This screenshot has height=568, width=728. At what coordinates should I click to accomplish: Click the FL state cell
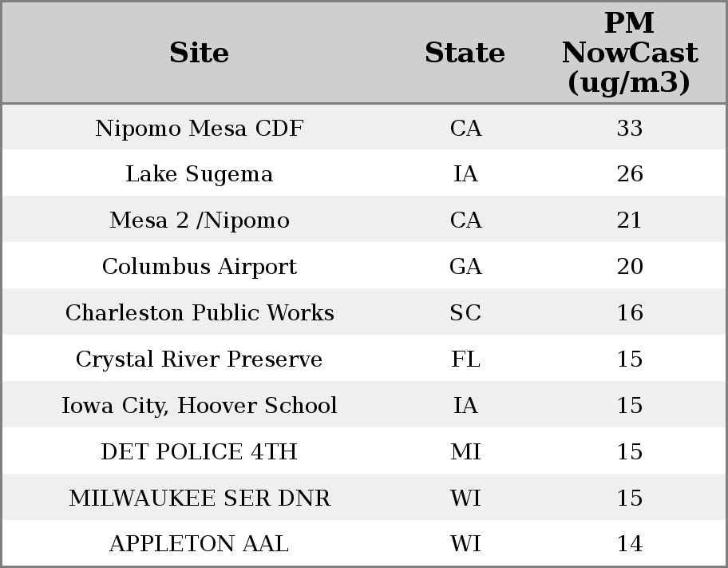[465, 359]
